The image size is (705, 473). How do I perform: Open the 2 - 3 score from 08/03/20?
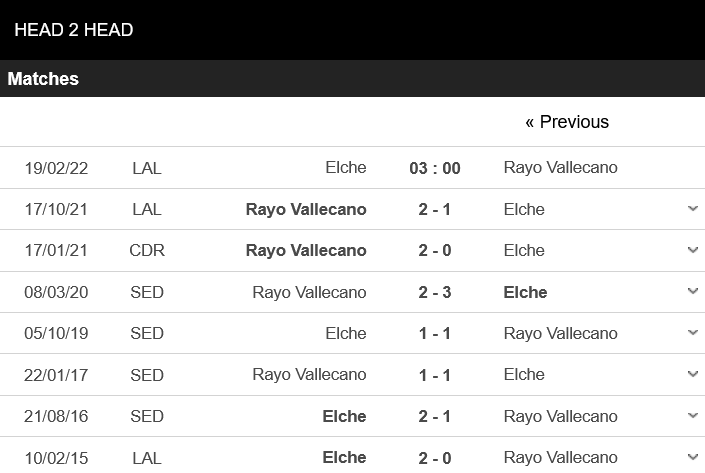(434, 292)
